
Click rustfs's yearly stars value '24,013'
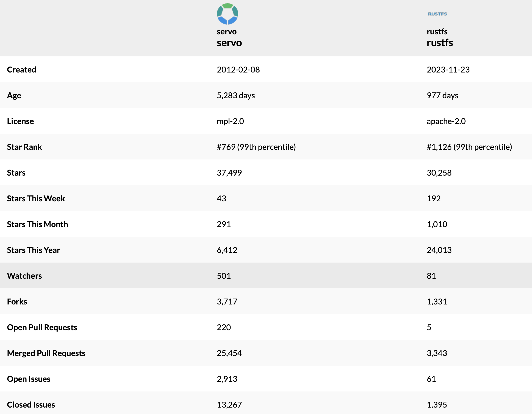pos(439,250)
